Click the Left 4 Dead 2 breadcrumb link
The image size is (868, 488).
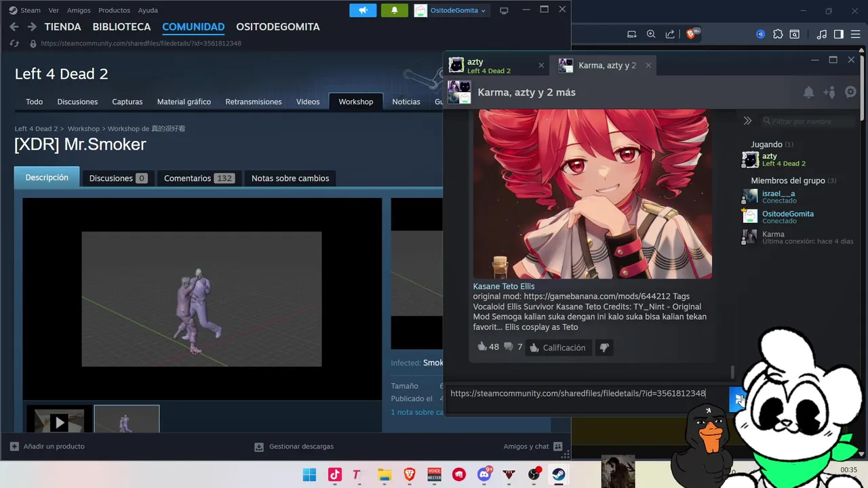(x=37, y=129)
